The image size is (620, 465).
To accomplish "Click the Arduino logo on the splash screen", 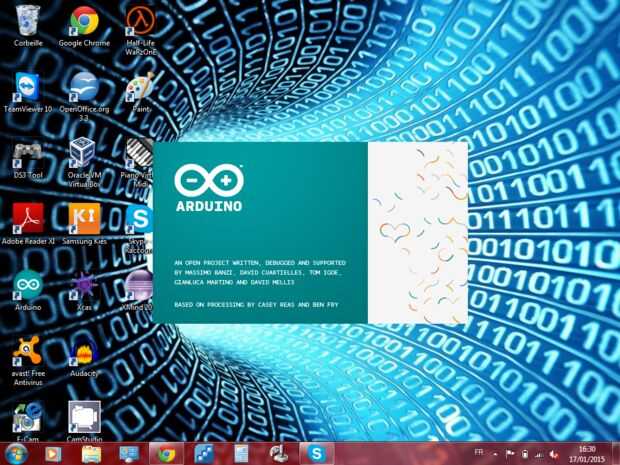I will pos(209,188).
